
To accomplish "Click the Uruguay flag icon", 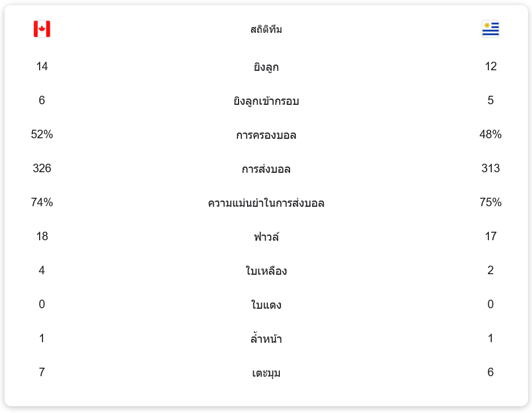I will point(490,29).
